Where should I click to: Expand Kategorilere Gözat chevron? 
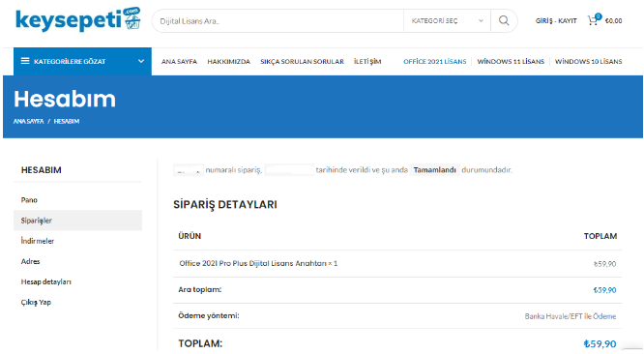(x=141, y=61)
